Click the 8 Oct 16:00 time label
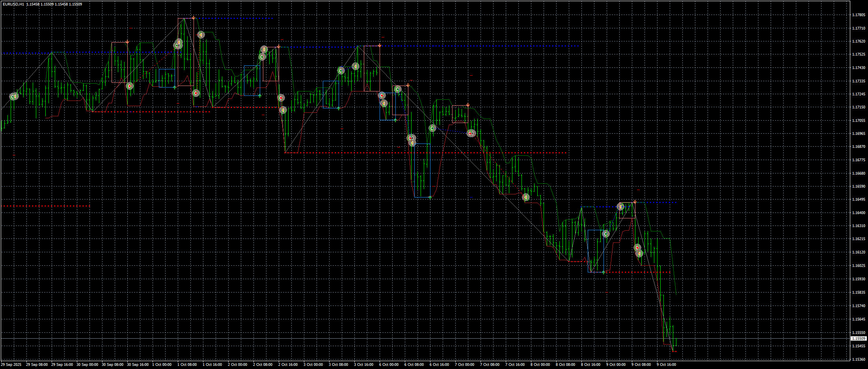Image resolution: width=868 pixels, height=369 pixels. 590,364
